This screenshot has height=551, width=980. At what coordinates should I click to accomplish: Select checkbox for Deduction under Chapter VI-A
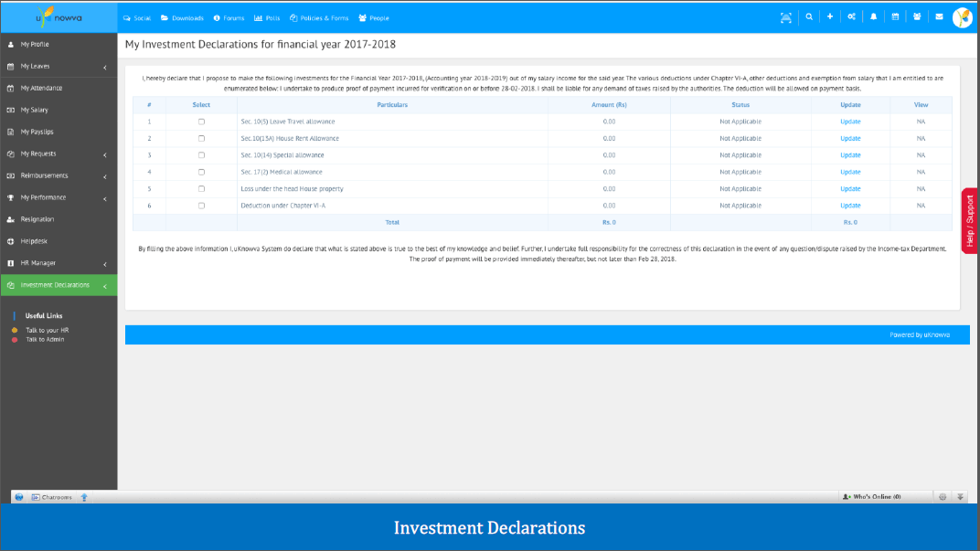pos(201,206)
